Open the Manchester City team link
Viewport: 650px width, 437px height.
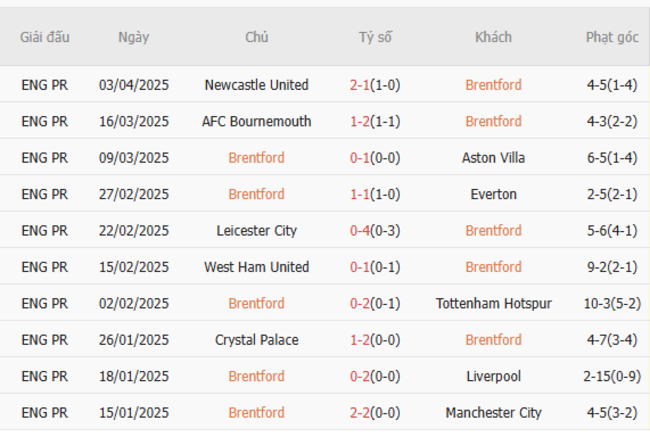tap(493, 412)
